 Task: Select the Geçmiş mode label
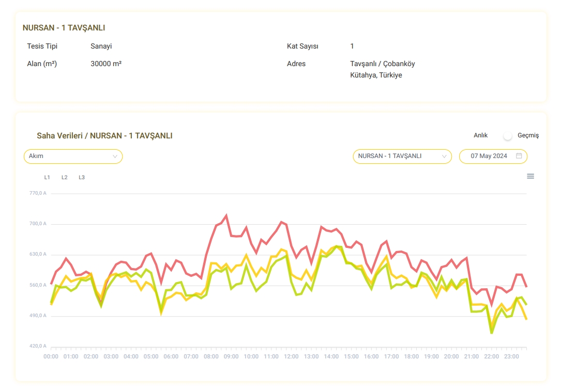[528, 135]
